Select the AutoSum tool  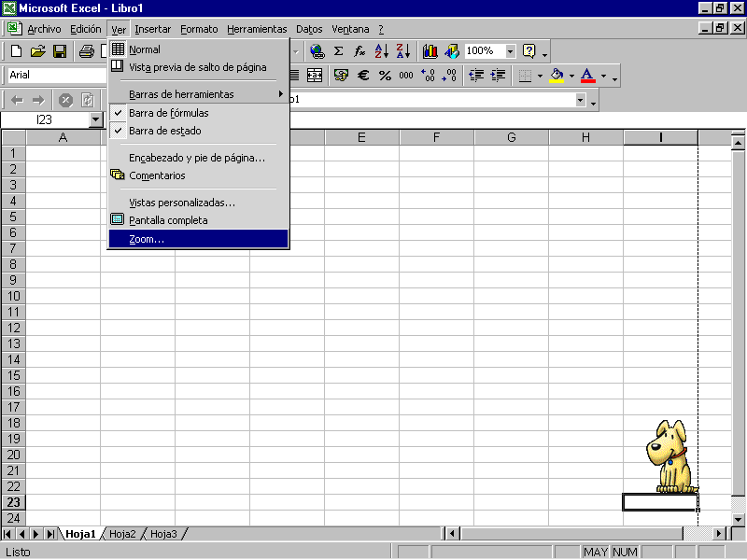[339, 51]
